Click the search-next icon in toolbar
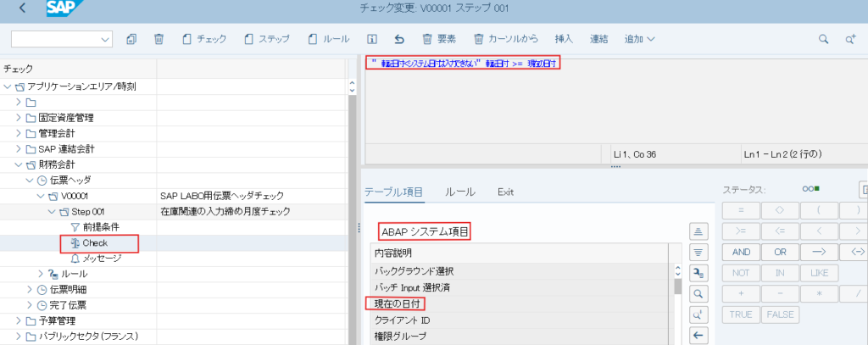Screen dimensions: 868x345 pos(851,39)
